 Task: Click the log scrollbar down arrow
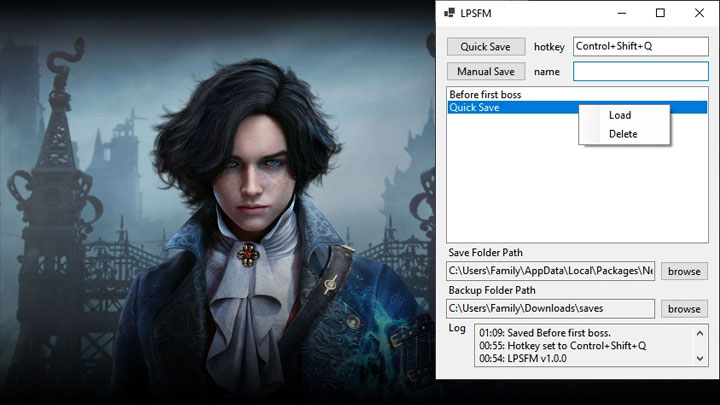(x=700, y=358)
